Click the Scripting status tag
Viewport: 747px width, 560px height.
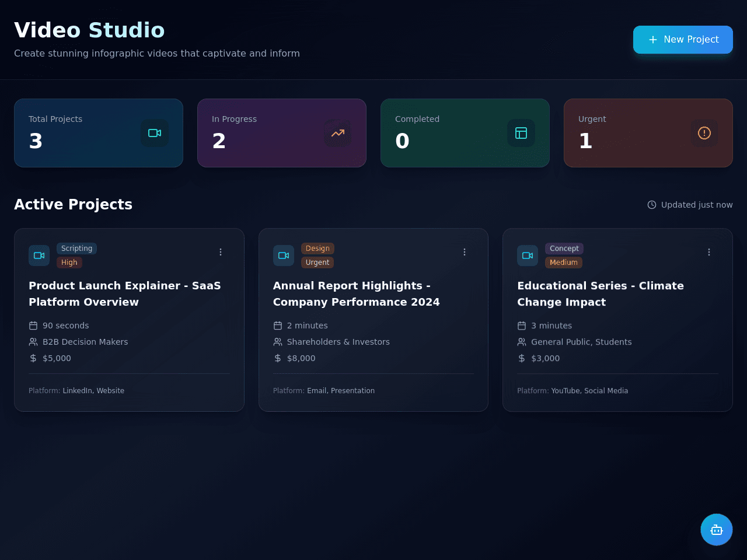(76, 249)
